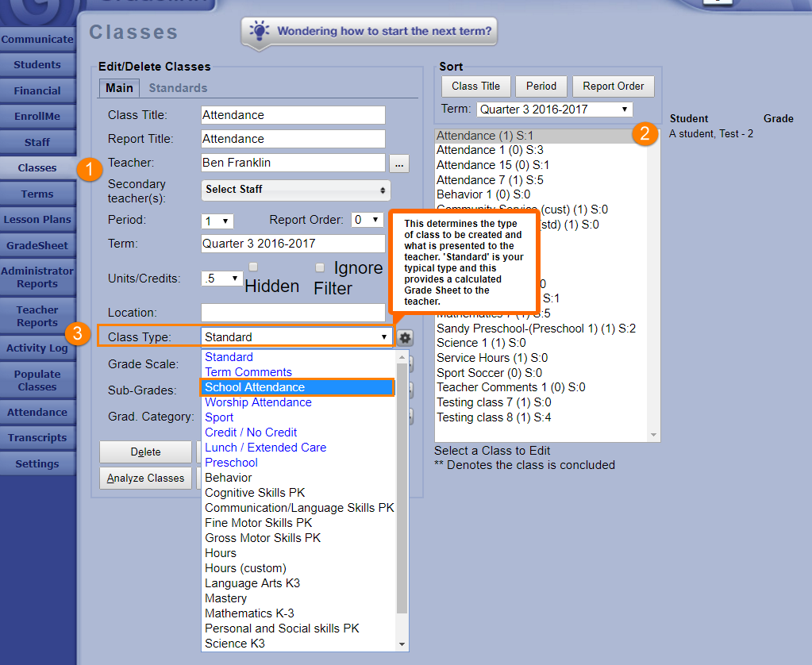Expand the Period dropdown
812x665 pixels.
217,221
